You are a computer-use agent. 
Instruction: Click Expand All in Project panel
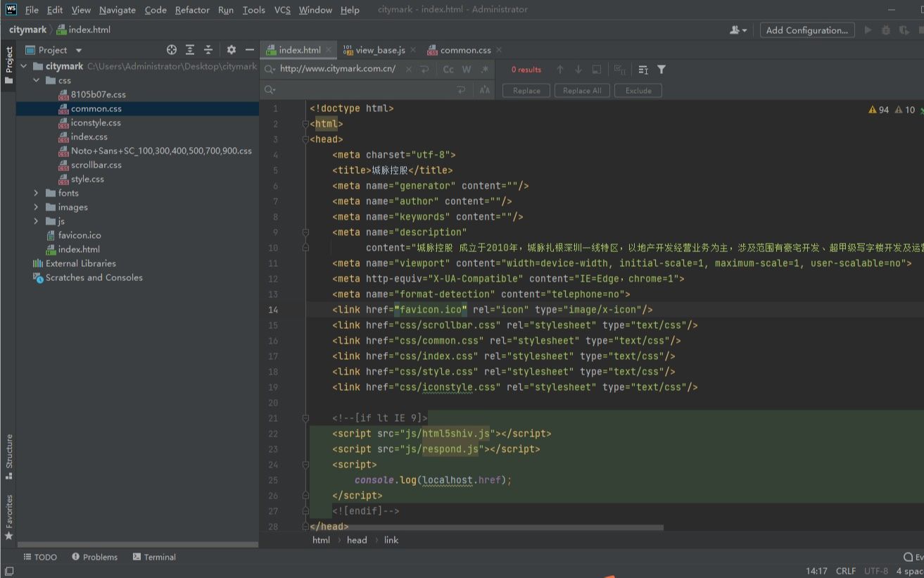tap(190, 50)
